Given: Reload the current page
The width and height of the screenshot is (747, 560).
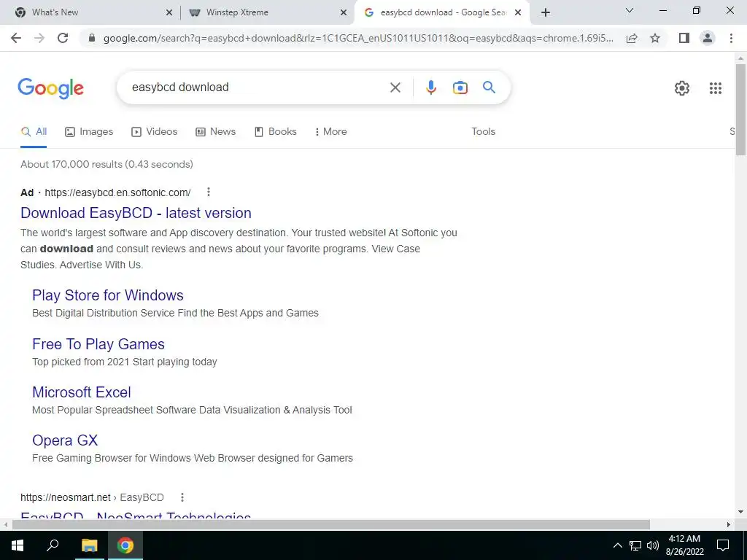Looking at the screenshot, I should tap(63, 38).
